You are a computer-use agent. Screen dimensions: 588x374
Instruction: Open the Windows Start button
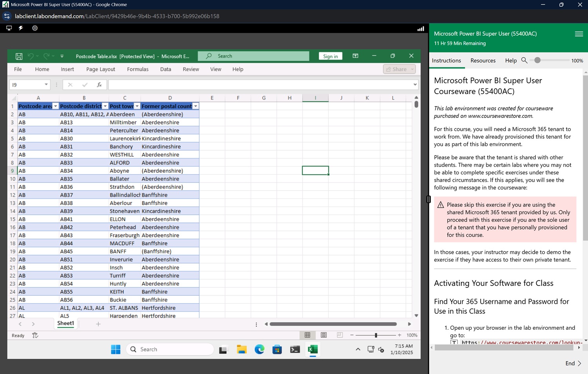[x=116, y=349]
